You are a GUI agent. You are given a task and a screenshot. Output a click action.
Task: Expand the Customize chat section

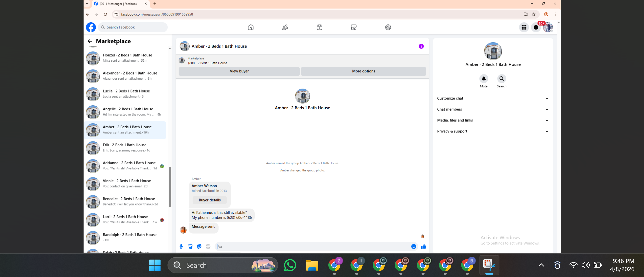[x=493, y=98]
